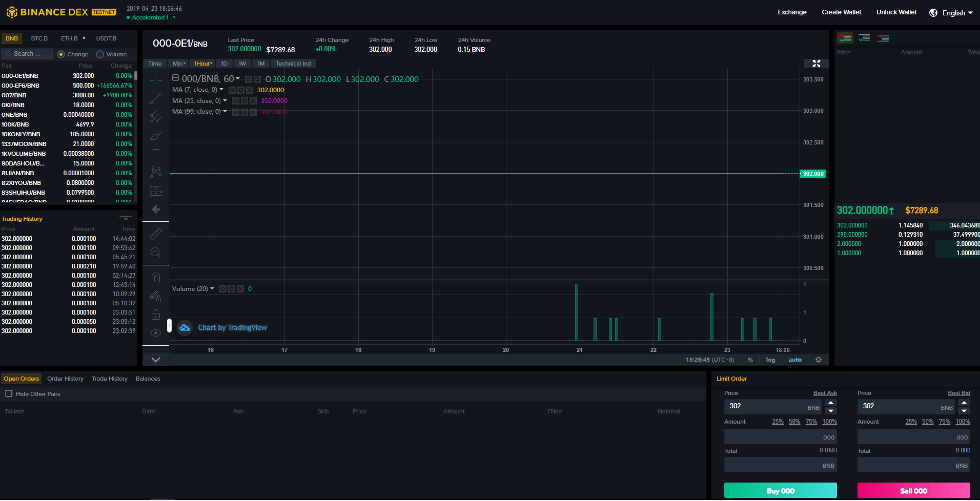980x501 pixels.
Task: Pick the ruler measure tool
Action: coord(156,234)
